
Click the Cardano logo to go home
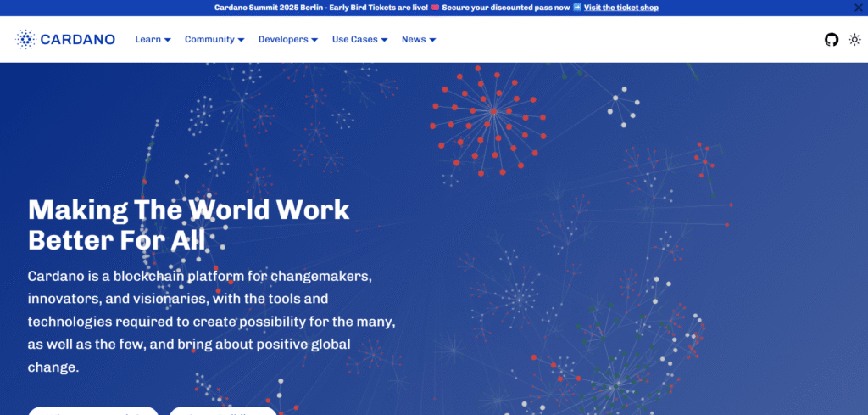[65, 39]
